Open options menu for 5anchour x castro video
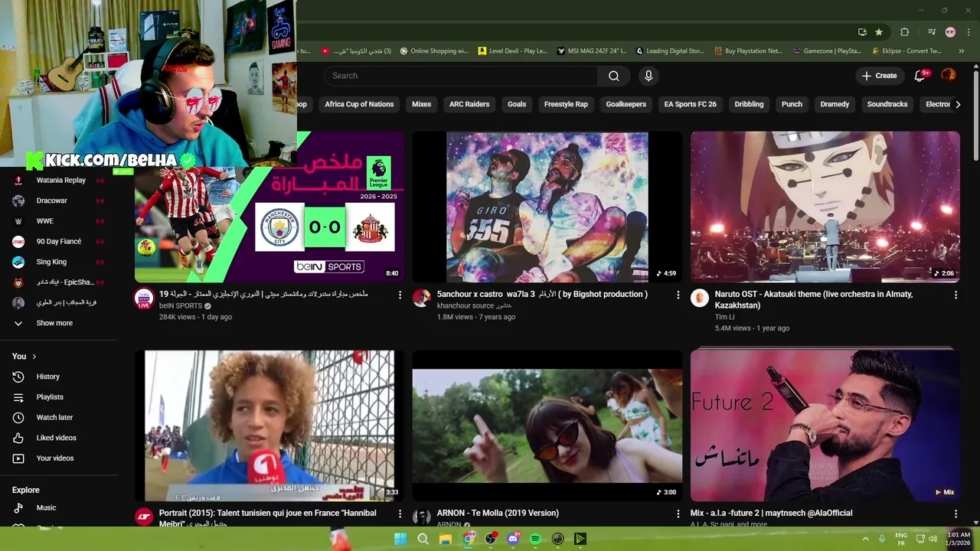Viewport: 980px width, 551px height. pyautogui.click(x=678, y=295)
